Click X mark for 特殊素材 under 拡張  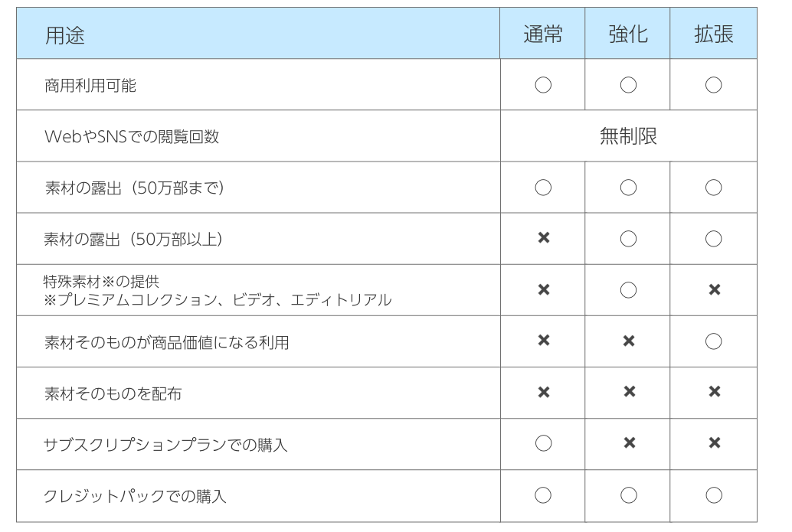click(x=713, y=290)
